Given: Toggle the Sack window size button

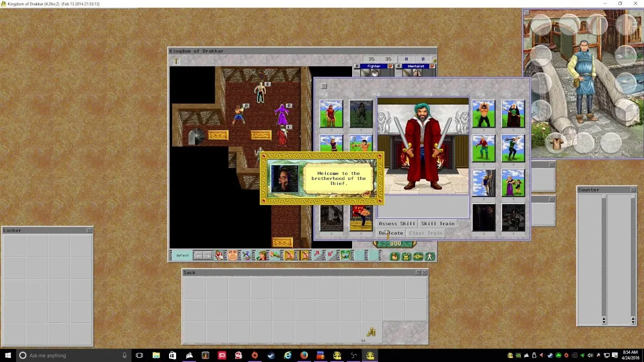Looking at the screenshot, I should (419, 273).
